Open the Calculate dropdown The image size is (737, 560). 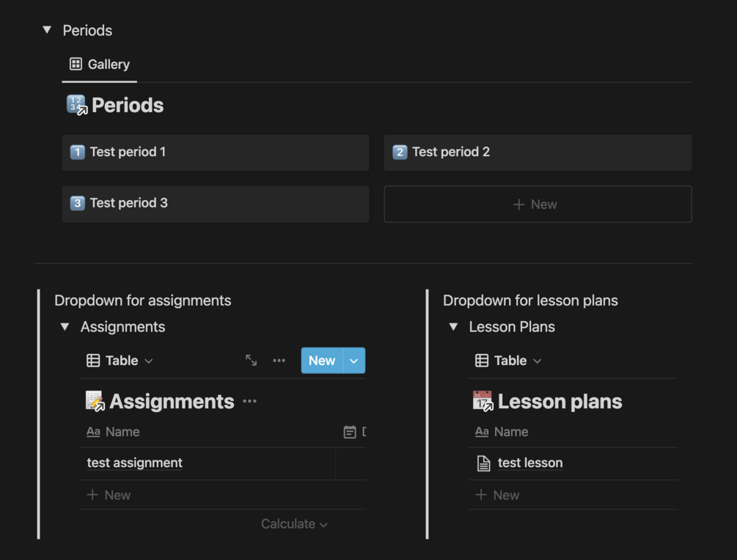coord(294,524)
